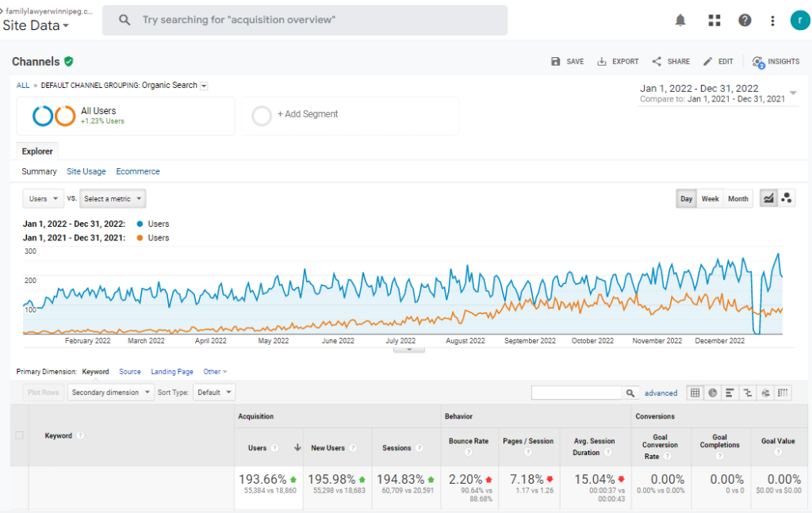Switch chart granularity to Week

point(710,199)
